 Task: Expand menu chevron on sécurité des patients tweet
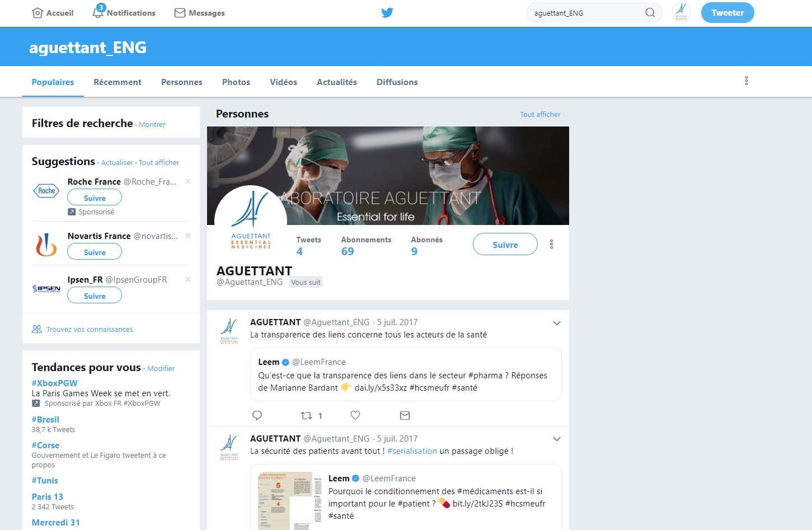(557, 439)
